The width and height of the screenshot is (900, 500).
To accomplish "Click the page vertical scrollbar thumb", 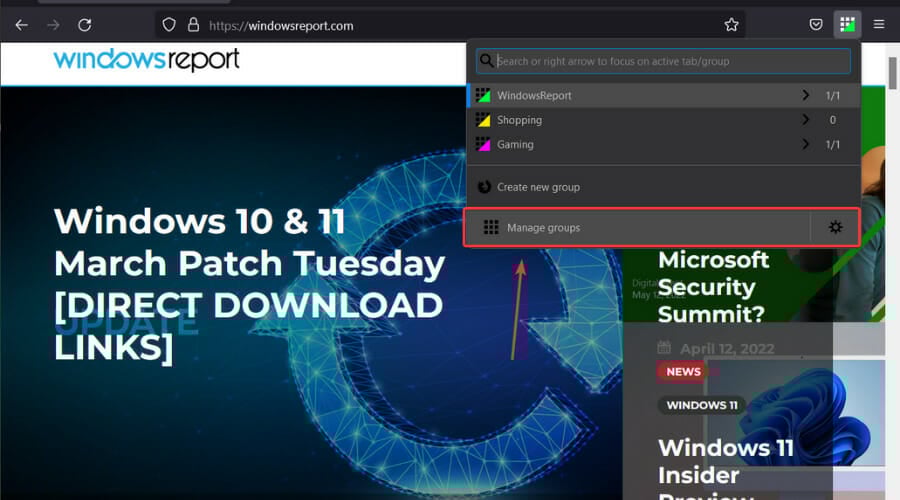I will point(893,72).
